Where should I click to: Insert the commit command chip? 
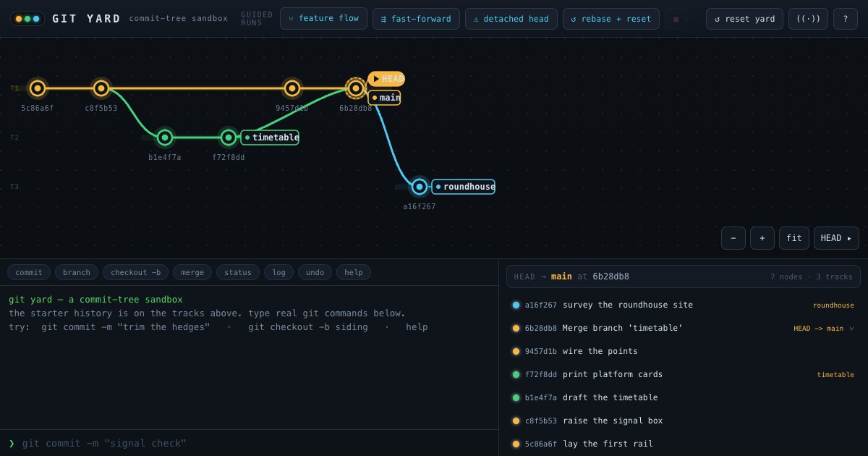(29, 272)
